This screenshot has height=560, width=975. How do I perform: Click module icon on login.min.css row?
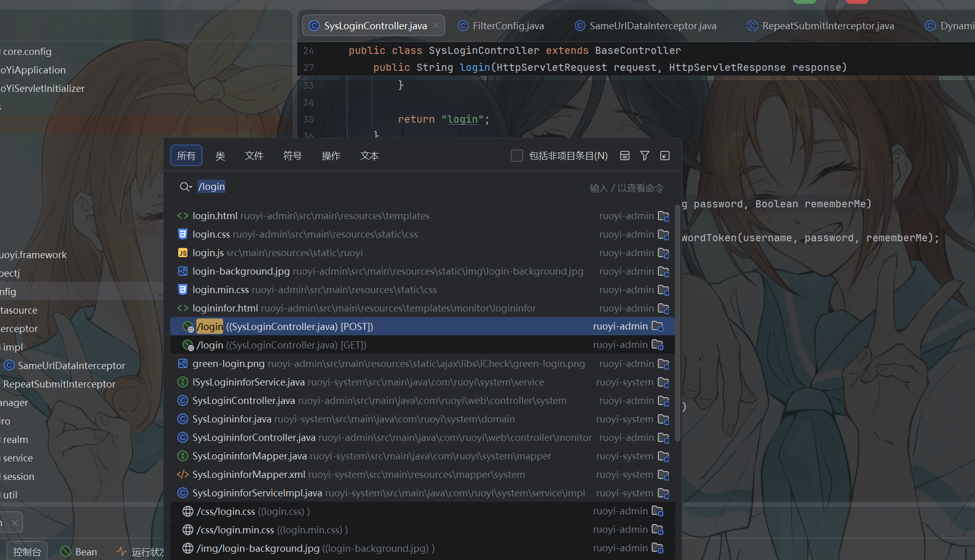coord(663,290)
